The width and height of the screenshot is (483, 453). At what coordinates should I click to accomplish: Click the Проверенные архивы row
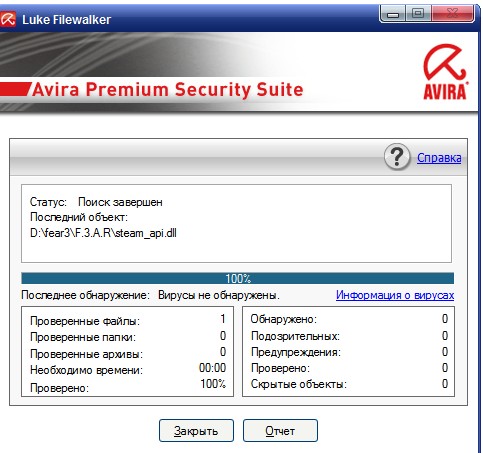[x=128, y=353]
